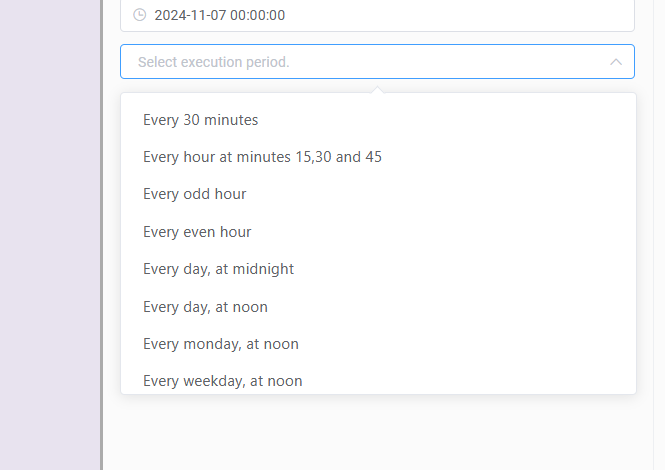The image size is (665, 470).
Task: Pick the Every even hour option
Action: pyautogui.click(x=197, y=232)
